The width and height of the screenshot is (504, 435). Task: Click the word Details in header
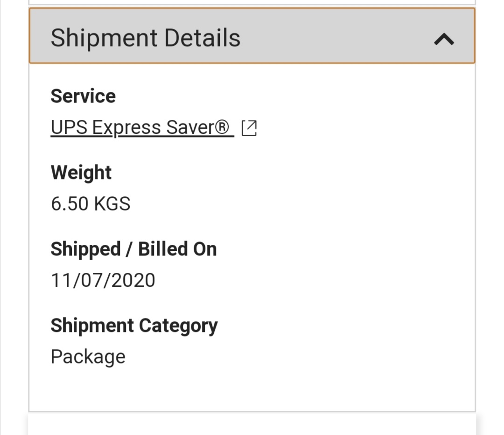202,38
